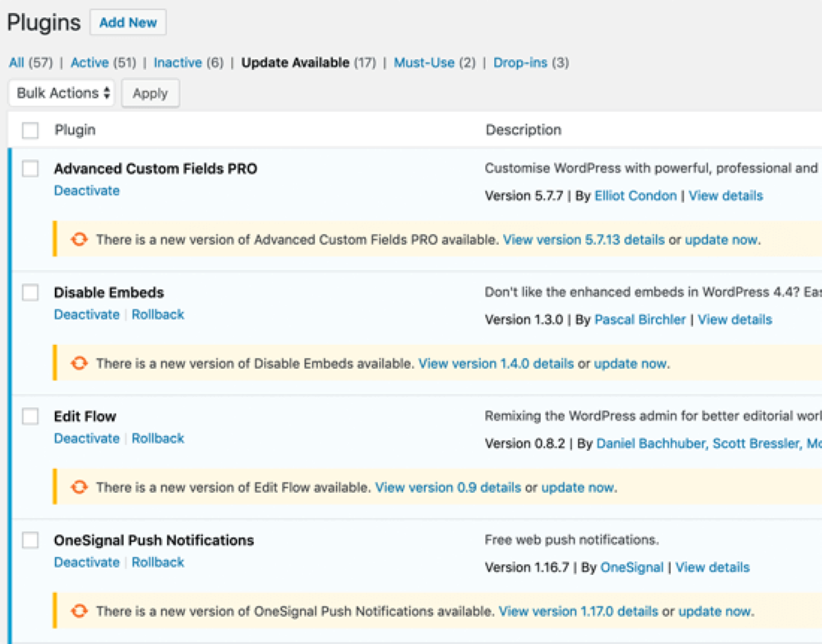Click the Disable Embeds plugin name
The width and height of the screenshot is (822, 644).
pyautogui.click(x=109, y=292)
